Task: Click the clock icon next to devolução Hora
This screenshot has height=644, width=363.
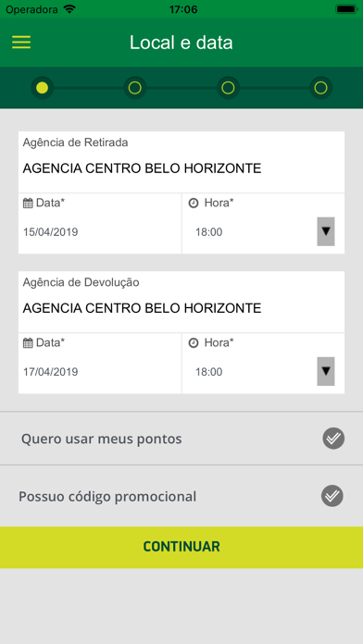Action: click(x=193, y=343)
